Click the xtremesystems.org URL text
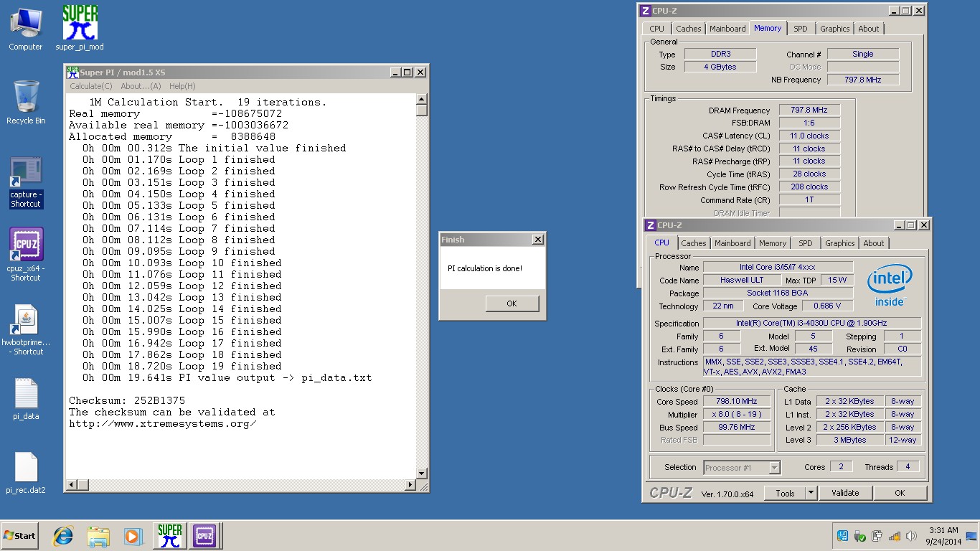980x551 pixels. [x=163, y=423]
